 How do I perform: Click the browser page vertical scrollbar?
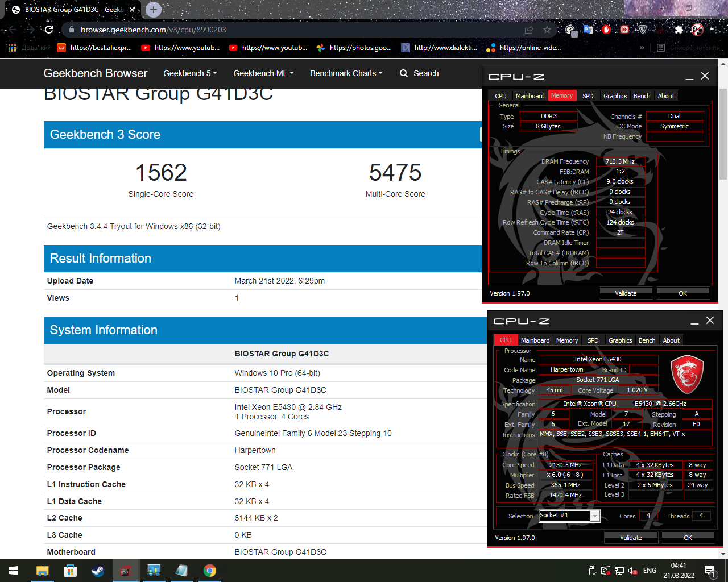723,135
